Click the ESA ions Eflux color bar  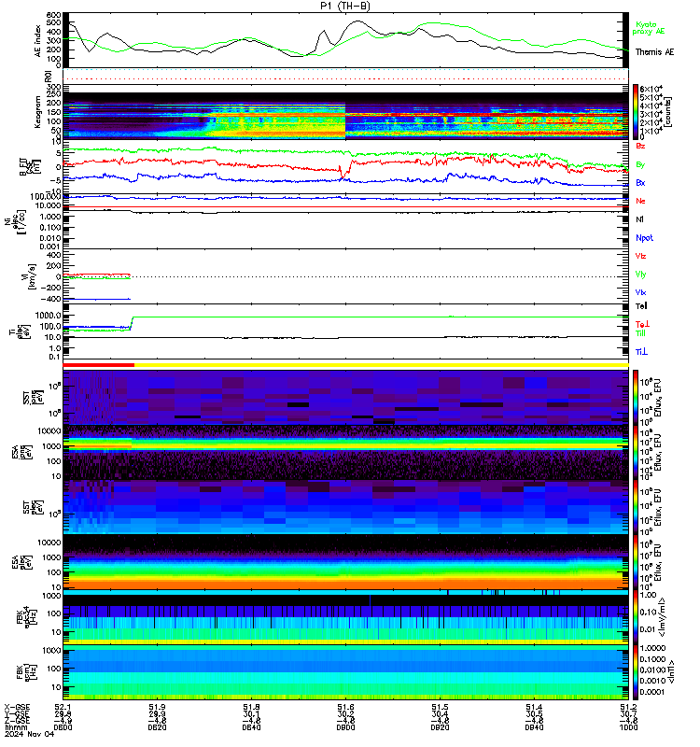636,452
